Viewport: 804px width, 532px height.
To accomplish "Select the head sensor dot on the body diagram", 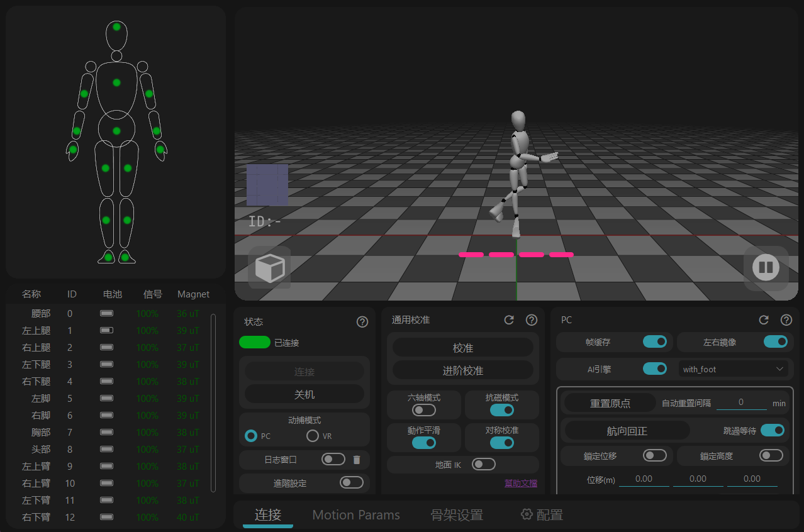I will point(116,26).
